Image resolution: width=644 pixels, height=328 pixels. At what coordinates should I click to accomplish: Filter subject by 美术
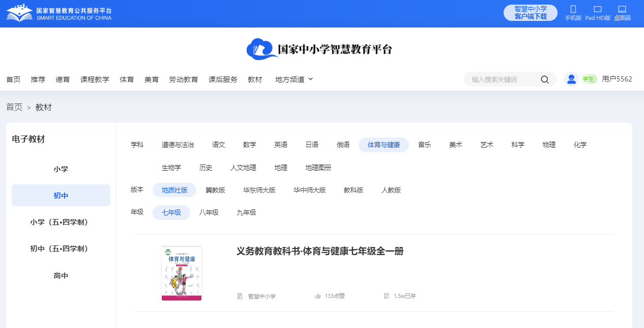tap(456, 145)
